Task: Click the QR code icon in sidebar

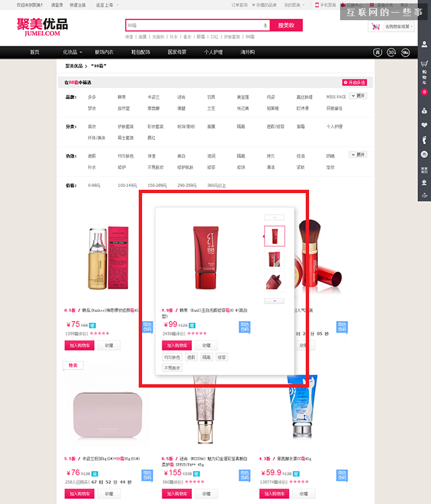Action: tap(424, 170)
